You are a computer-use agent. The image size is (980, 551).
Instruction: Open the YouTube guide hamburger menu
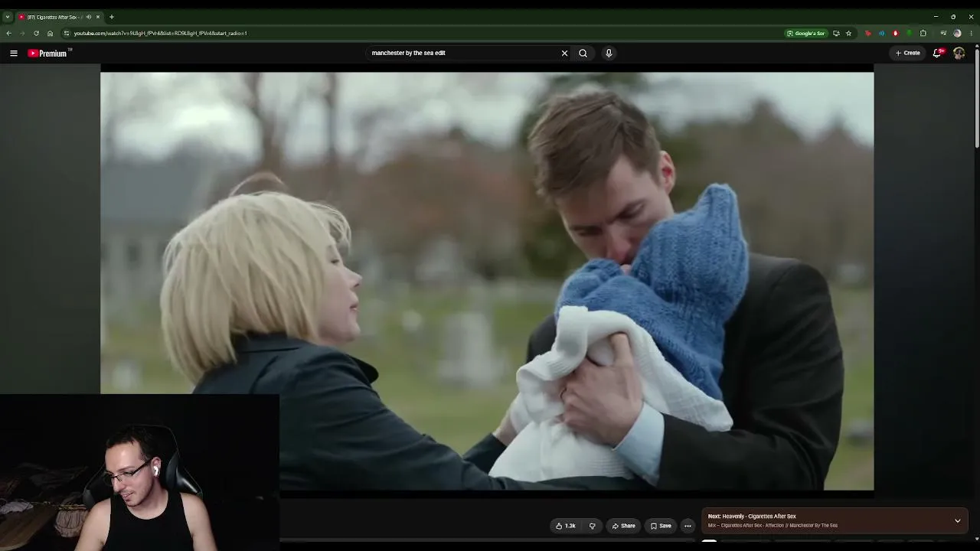point(14,53)
